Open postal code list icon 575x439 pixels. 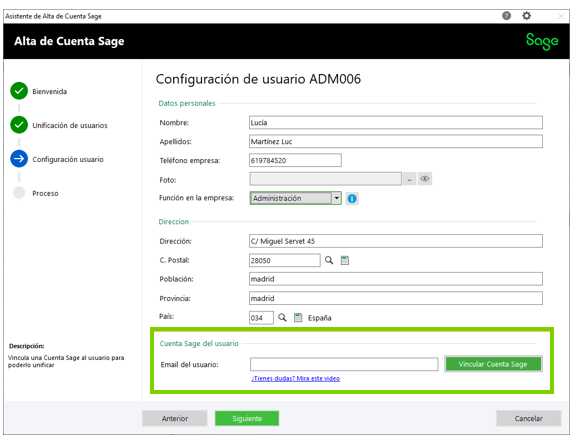(345, 260)
